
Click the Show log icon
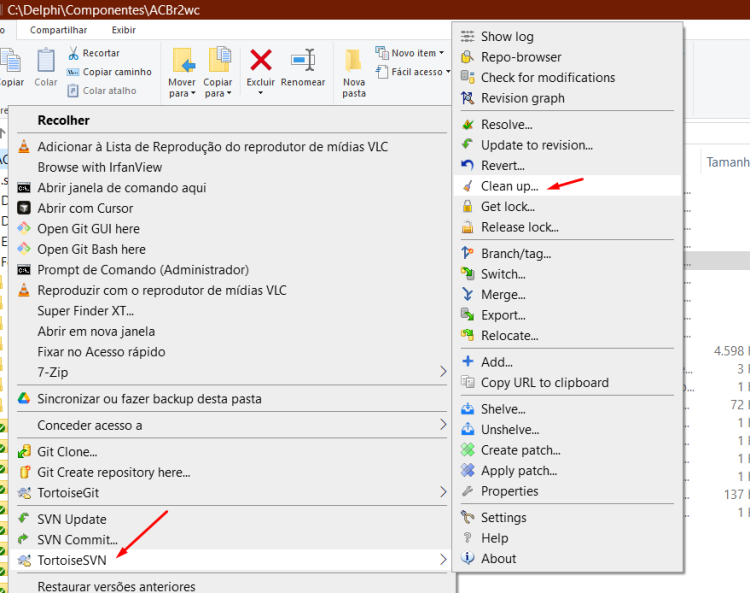tap(467, 36)
